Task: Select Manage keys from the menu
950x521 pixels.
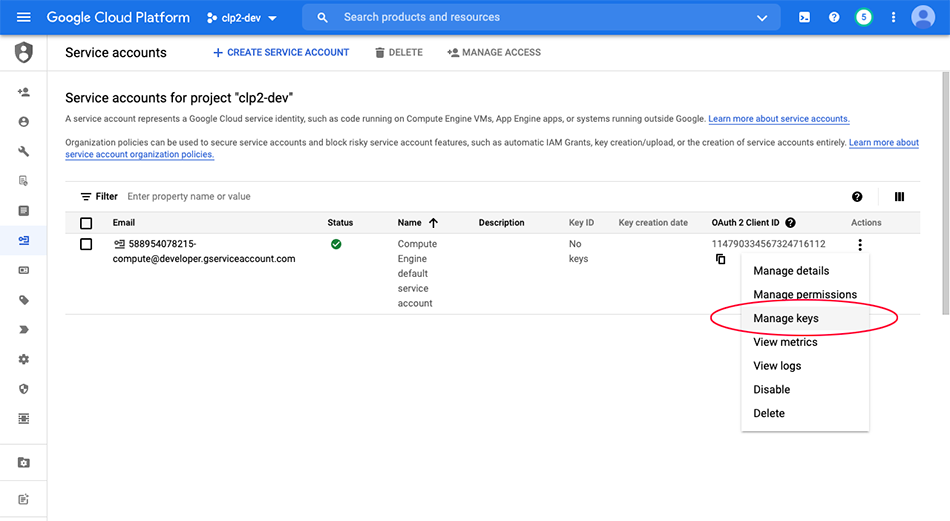Action: click(x=786, y=318)
